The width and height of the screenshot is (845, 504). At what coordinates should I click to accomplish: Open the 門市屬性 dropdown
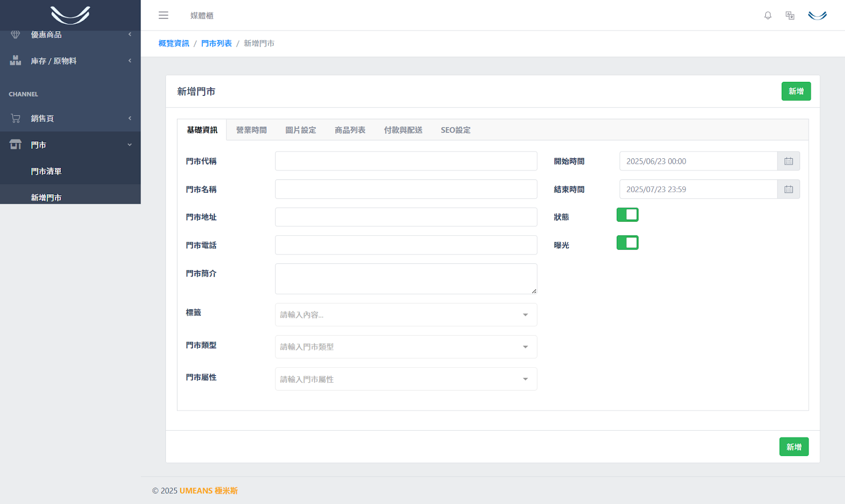tap(406, 379)
